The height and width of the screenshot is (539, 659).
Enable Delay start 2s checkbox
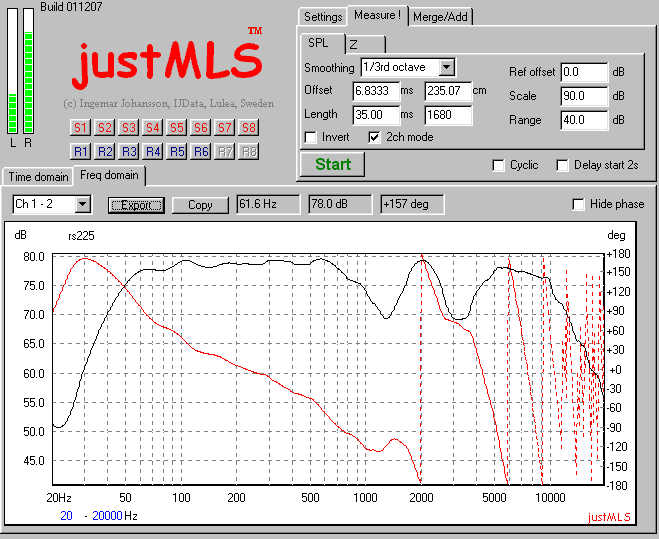click(x=562, y=165)
